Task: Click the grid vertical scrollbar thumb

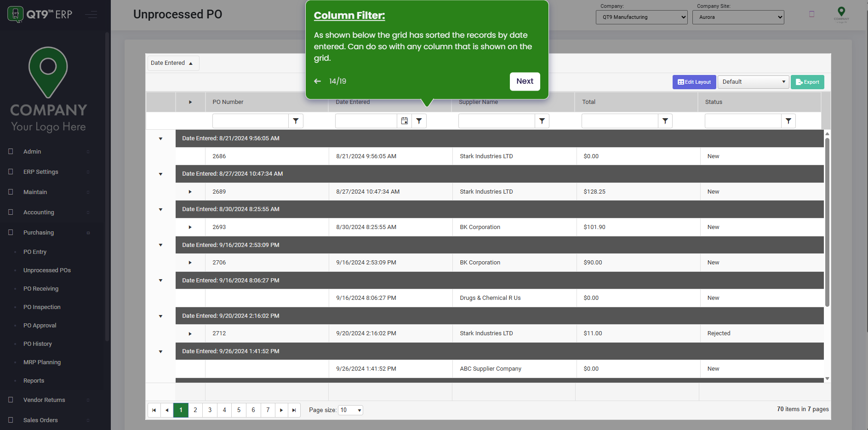Action: [x=827, y=222]
